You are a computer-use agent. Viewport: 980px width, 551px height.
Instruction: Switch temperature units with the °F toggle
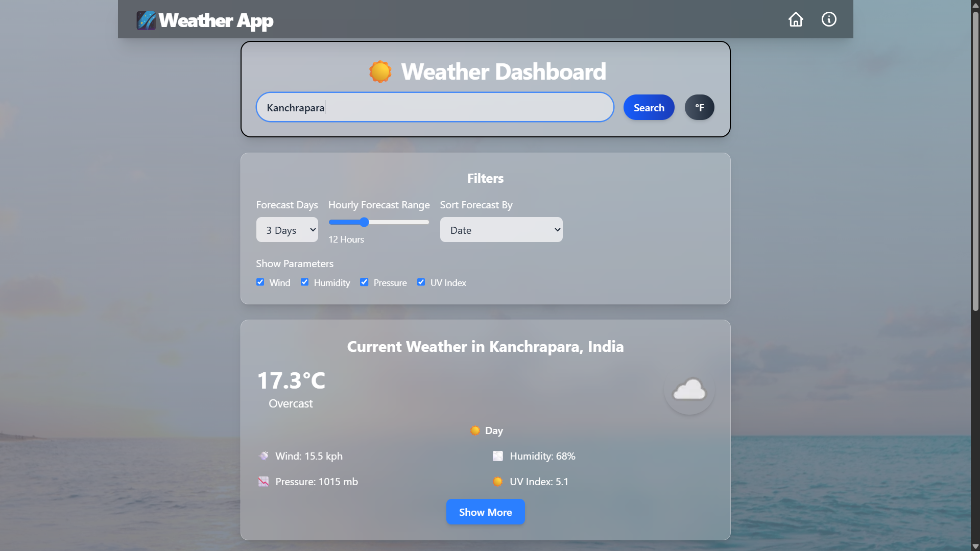(699, 107)
